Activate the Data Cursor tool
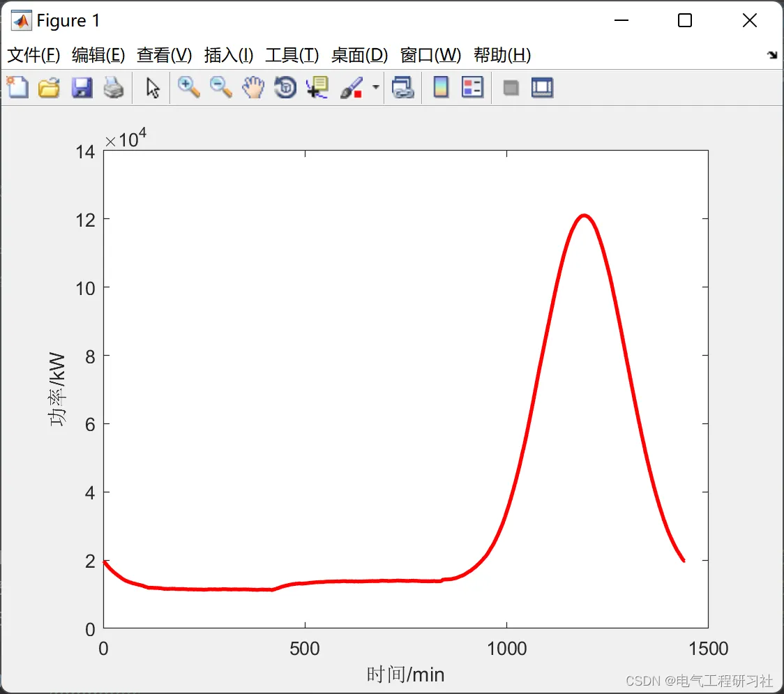The image size is (784, 694). tap(317, 87)
